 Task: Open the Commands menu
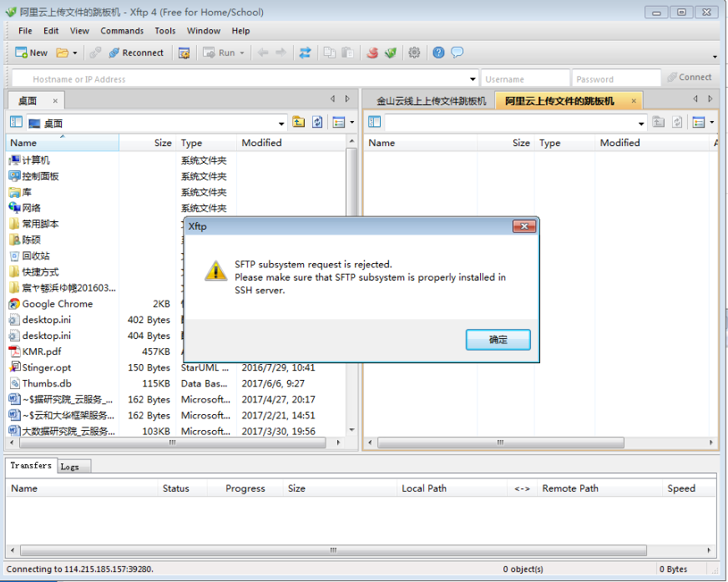pyautogui.click(x=122, y=31)
